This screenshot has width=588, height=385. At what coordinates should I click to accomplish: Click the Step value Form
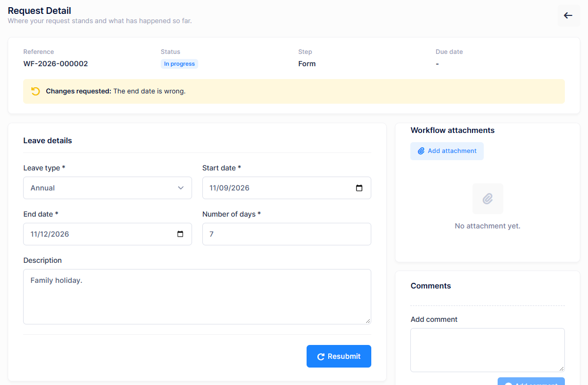tap(307, 64)
